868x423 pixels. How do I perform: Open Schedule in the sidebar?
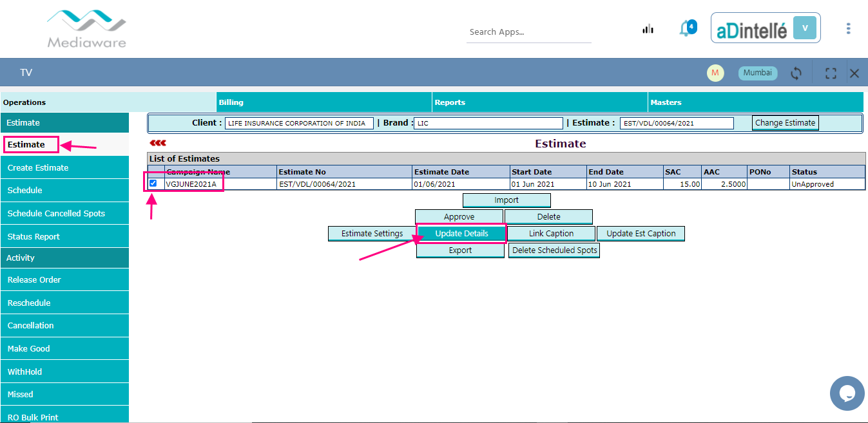click(x=64, y=191)
